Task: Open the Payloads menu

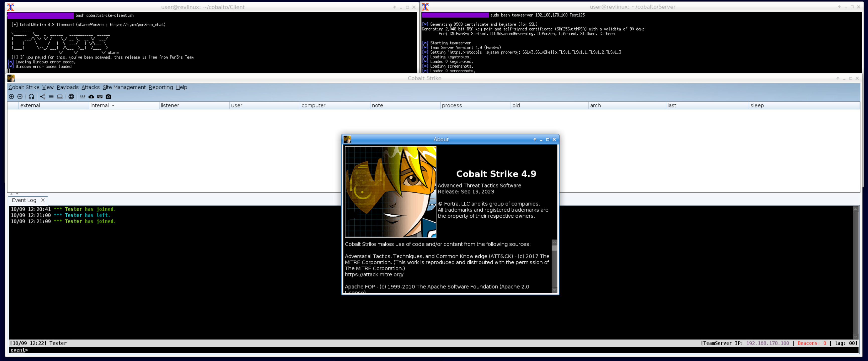Action: pos(67,87)
